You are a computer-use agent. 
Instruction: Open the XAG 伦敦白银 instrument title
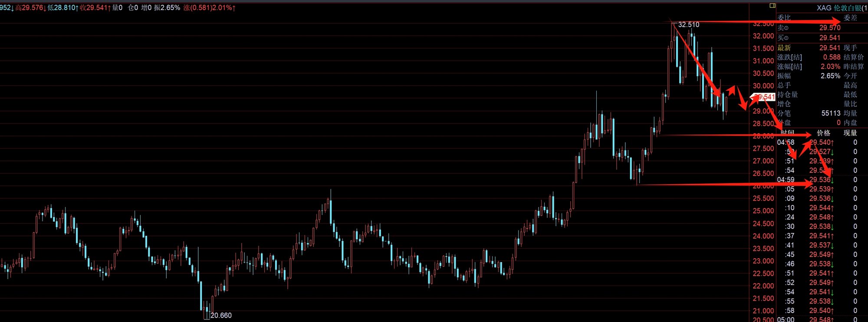[x=841, y=8]
